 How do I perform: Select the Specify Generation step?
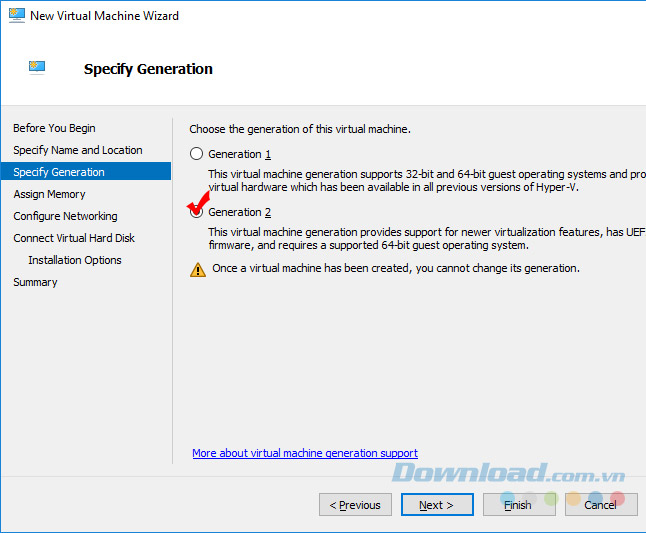(x=59, y=172)
